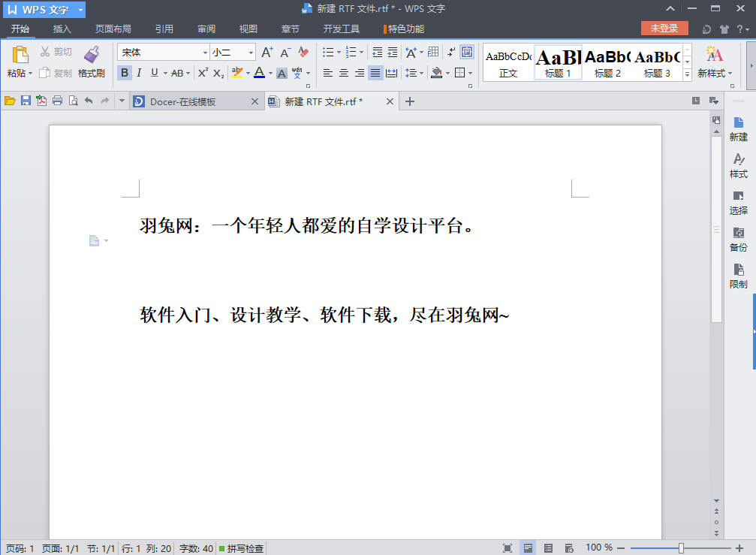
Task: Align text left
Action: (x=328, y=73)
